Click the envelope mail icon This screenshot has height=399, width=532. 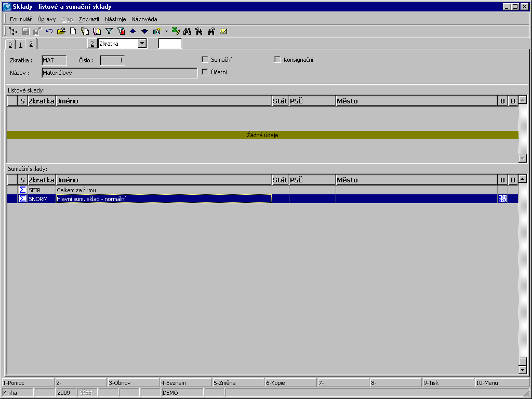pos(223,31)
